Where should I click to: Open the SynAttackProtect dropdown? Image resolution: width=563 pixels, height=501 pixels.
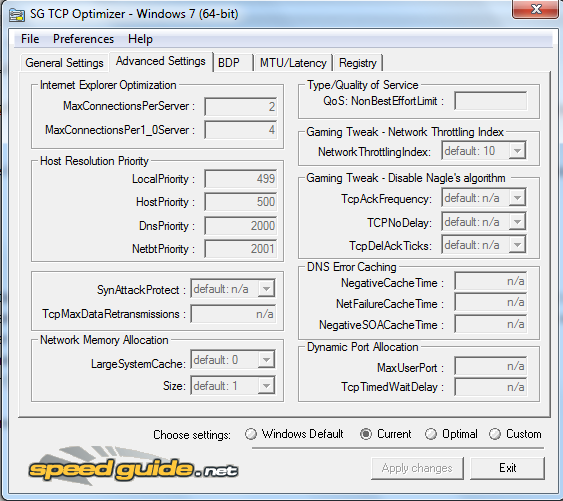click(233, 288)
